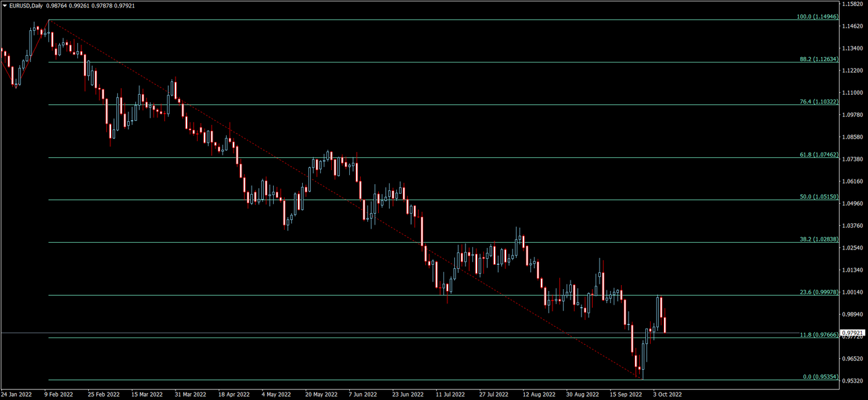Click the 38.2 (1.02838) Fibonacci label
Screen dimensions: 868x400
click(x=818, y=239)
